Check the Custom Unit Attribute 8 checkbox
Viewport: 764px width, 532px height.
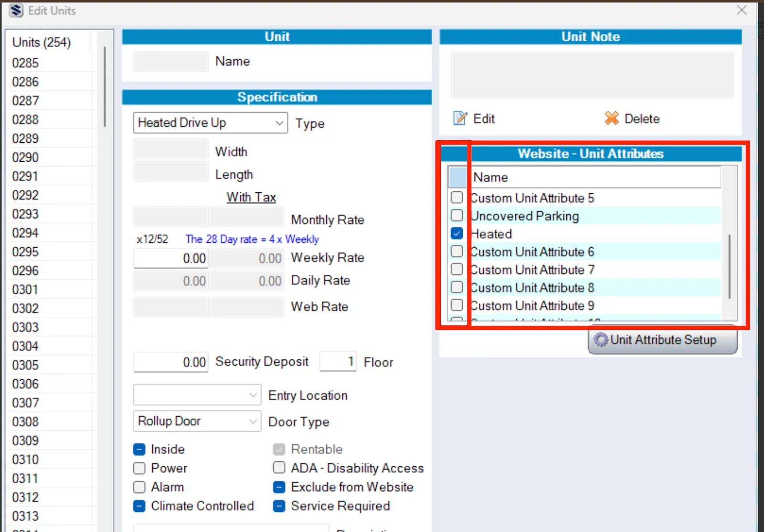coord(457,287)
